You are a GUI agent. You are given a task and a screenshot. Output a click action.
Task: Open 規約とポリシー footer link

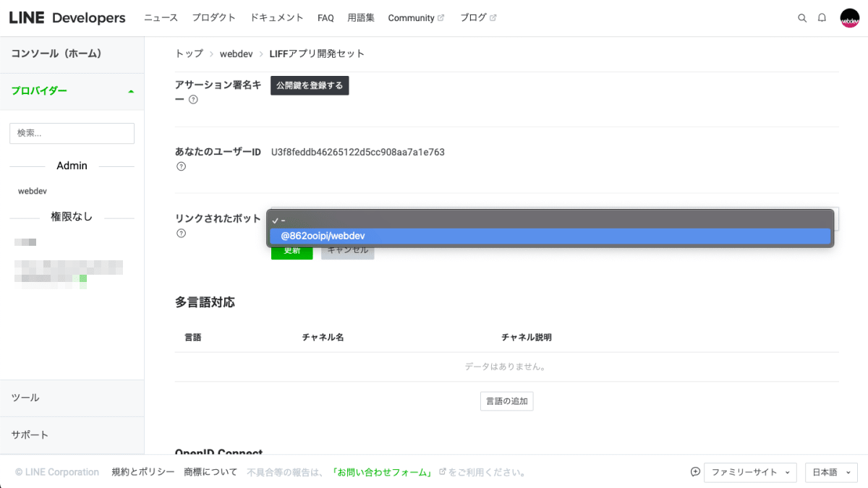tap(143, 472)
